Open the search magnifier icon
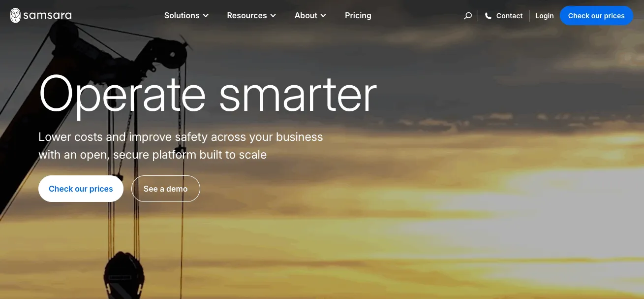 468,16
